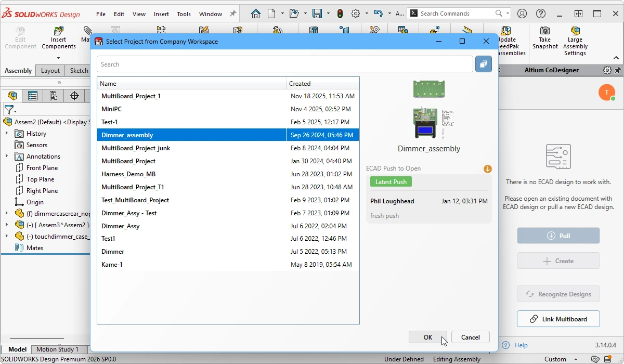
Task: Open the Open document dropdown arrow
Action: pyautogui.click(x=305, y=14)
